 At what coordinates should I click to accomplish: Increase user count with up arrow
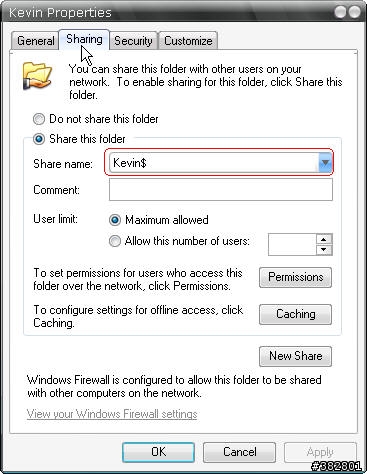(324, 239)
